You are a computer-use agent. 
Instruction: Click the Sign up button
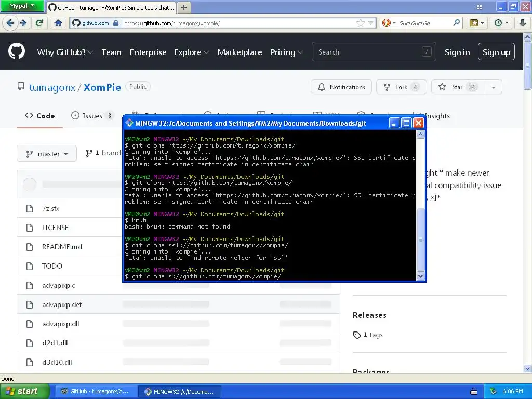tap(496, 51)
